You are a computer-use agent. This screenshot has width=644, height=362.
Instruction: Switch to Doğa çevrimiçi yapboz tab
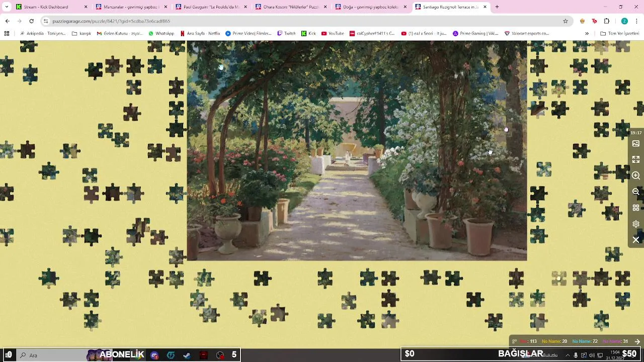tap(370, 7)
